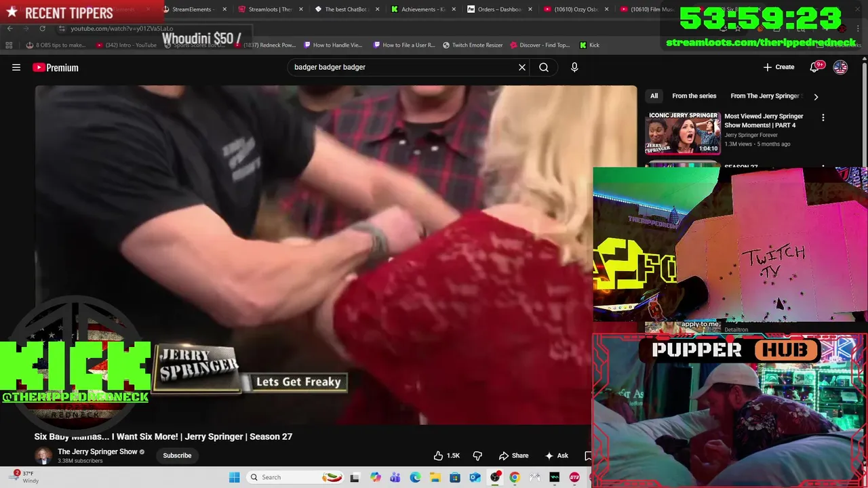The image size is (868, 488).
Task: Open Chrome apps grid in bookmarks bar
Action: tap(9, 45)
